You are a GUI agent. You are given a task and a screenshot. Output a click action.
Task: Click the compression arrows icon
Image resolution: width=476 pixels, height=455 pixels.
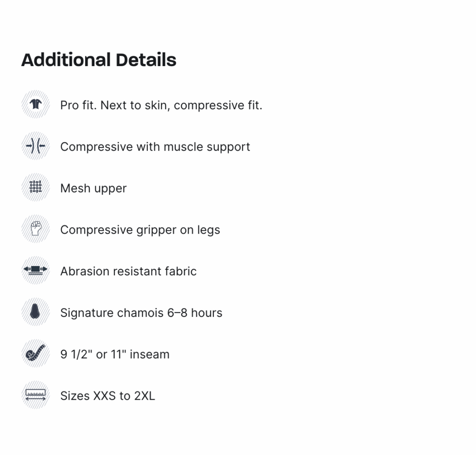[x=35, y=146]
